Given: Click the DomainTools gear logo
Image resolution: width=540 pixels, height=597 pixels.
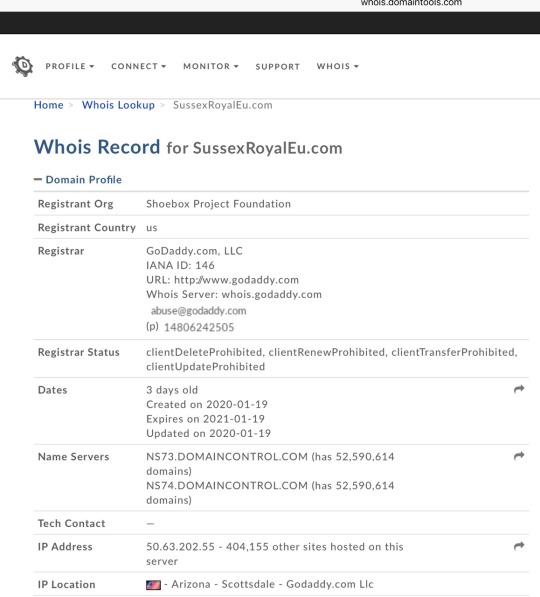Looking at the screenshot, I should pos(23,66).
